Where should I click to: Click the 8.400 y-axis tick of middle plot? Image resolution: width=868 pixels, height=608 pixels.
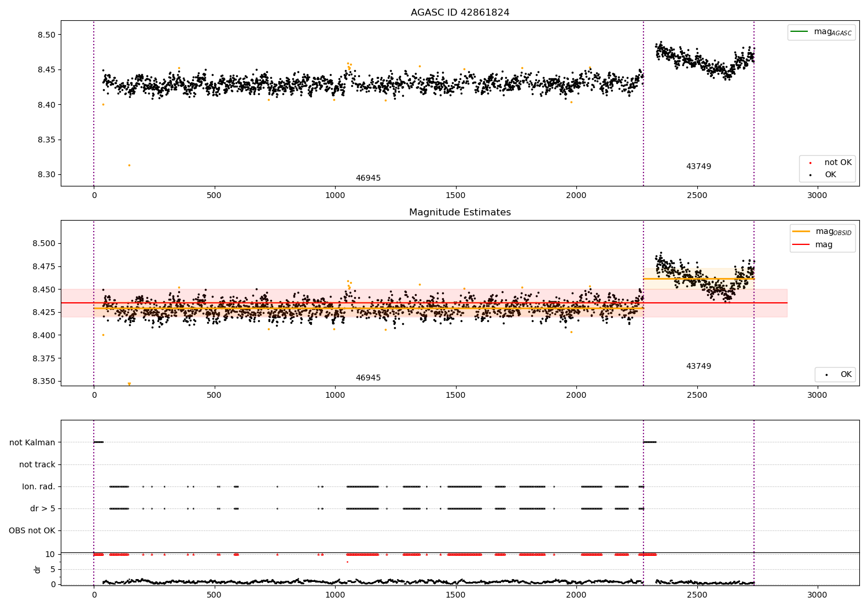[x=43, y=336]
